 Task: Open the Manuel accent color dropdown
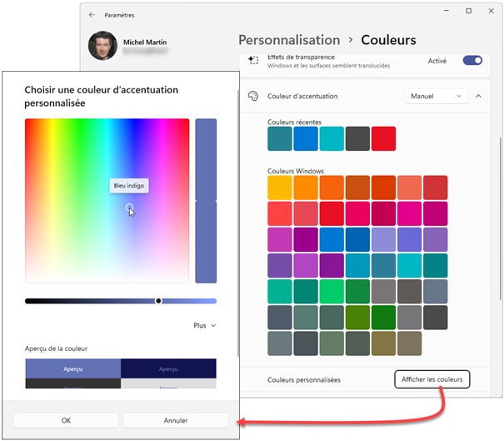click(436, 97)
